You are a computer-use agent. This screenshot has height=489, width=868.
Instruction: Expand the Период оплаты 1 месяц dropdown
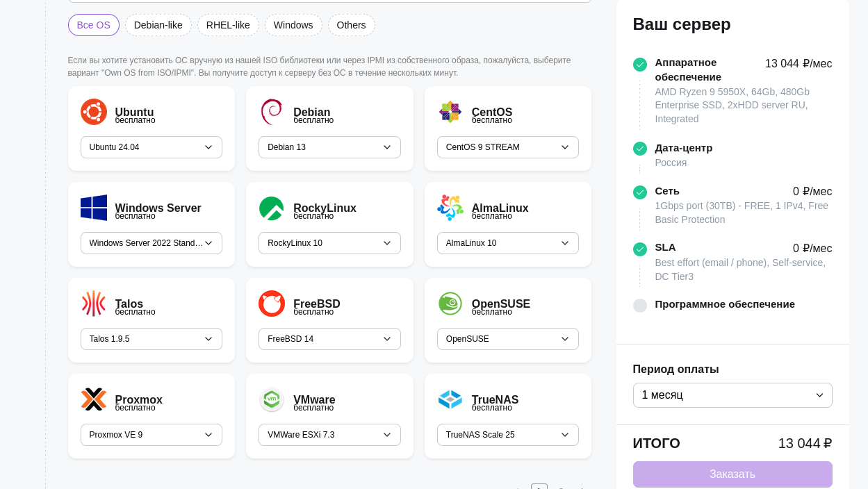(732, 395)
